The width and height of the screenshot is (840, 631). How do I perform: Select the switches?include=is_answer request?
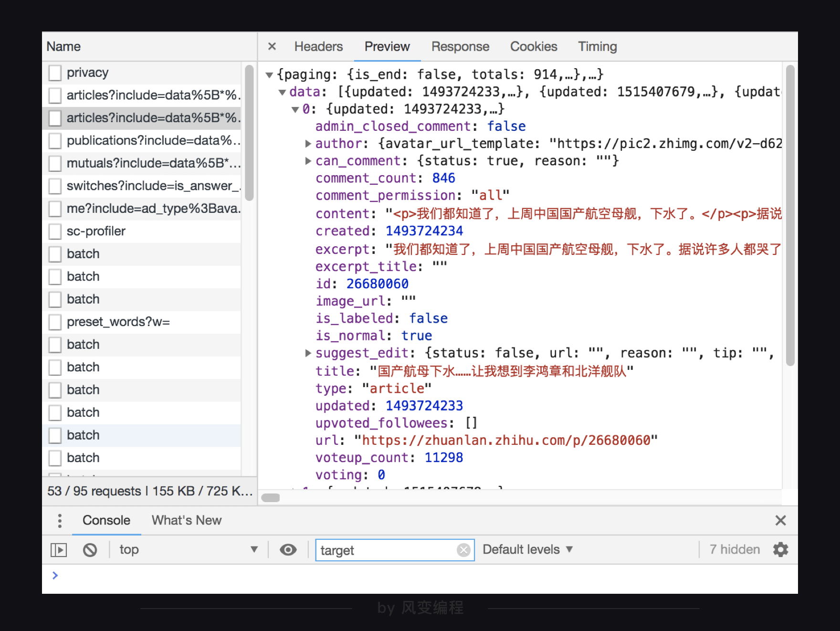tap(142, 186)
